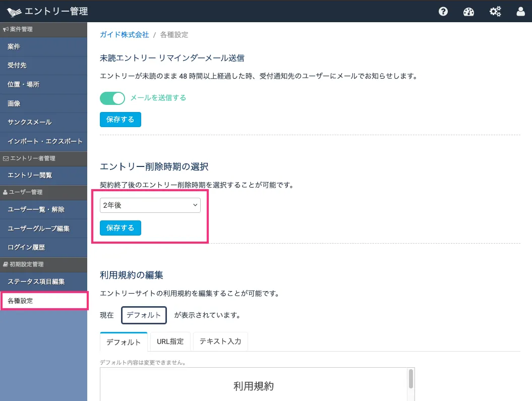
Task: Click the help question mark icon
Action: [x=443, y=11]
